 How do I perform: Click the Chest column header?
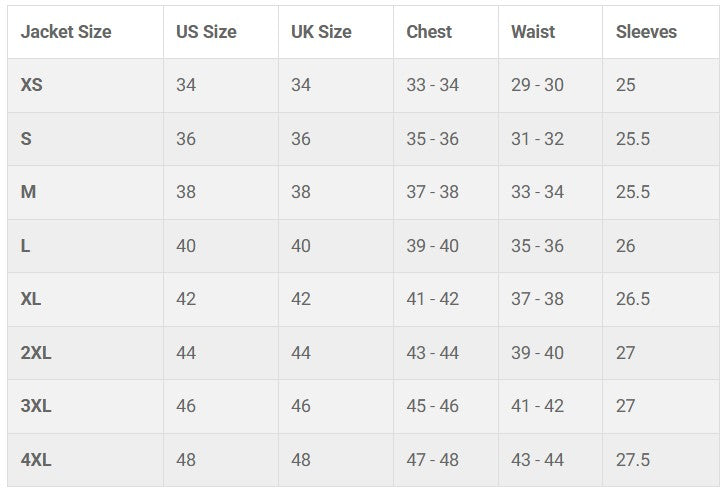(430, 32)
